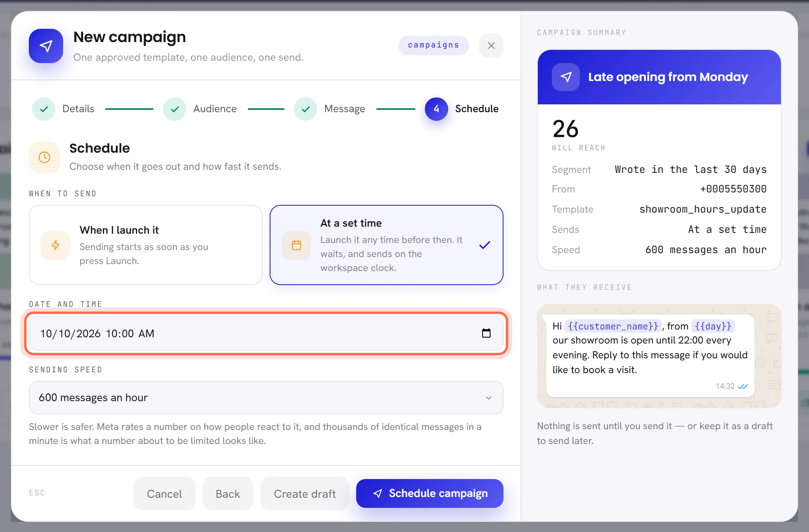Viewport: 809px width, 532px height.
Task: Click the Late opening from Monday title
Action: (668, 77)
